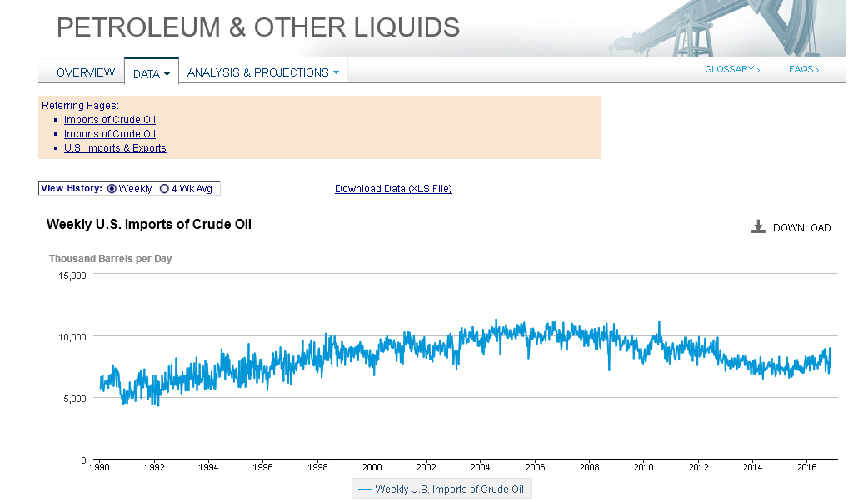Click the PETROLEUM & OTHER LIQUIDS heading
868x502 pixels.
tap(258, 27)
